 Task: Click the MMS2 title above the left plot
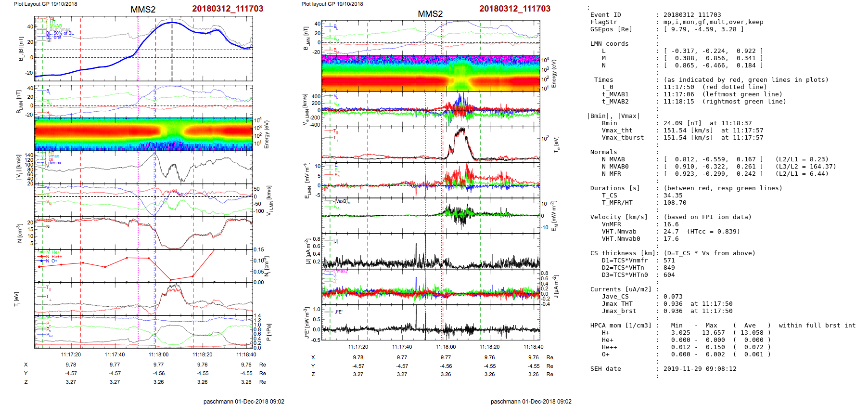click(x=143, y=10)
